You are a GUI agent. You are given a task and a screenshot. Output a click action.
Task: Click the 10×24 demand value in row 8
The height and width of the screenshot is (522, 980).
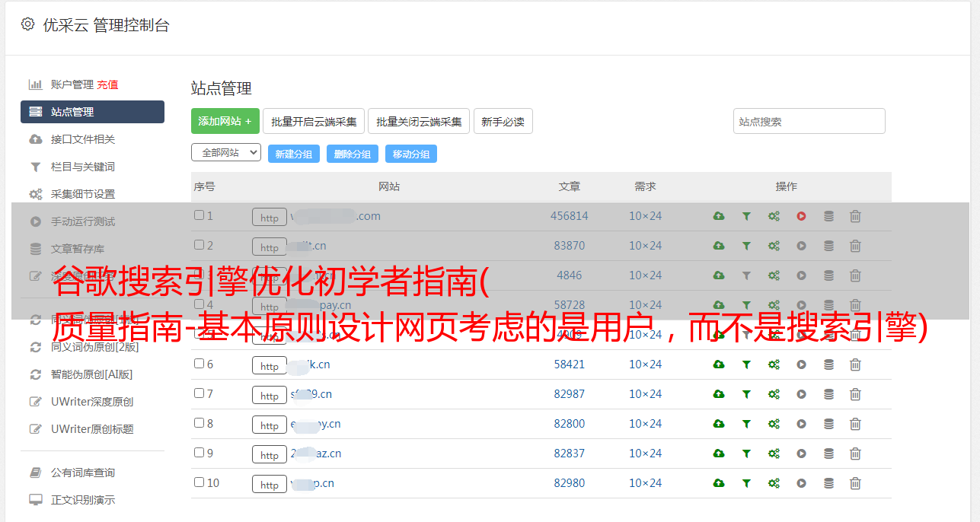[x=646, y=424]
